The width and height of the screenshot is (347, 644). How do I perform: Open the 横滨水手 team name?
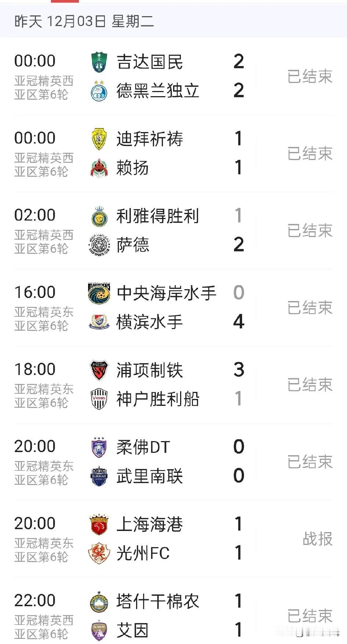149,322
